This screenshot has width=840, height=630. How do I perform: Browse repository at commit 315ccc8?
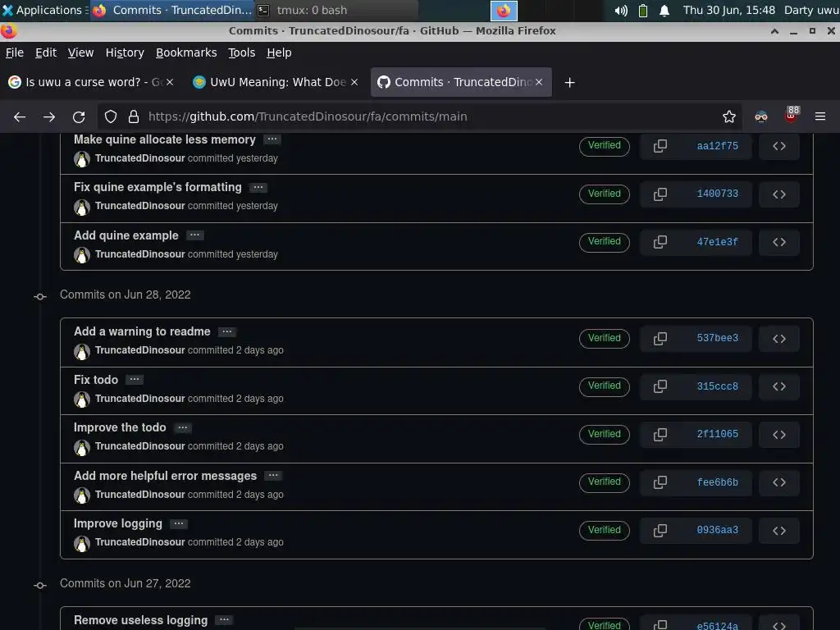tap(779, 386)
